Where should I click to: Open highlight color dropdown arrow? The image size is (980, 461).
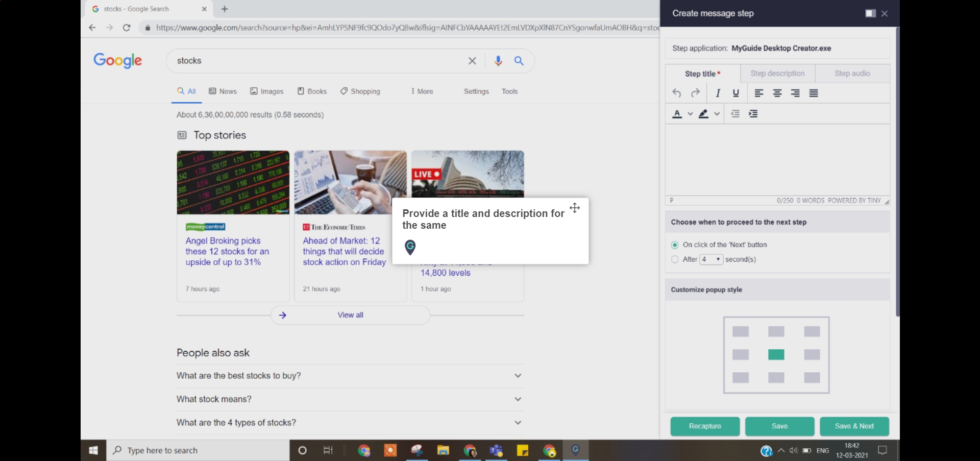tap(717, 114)
